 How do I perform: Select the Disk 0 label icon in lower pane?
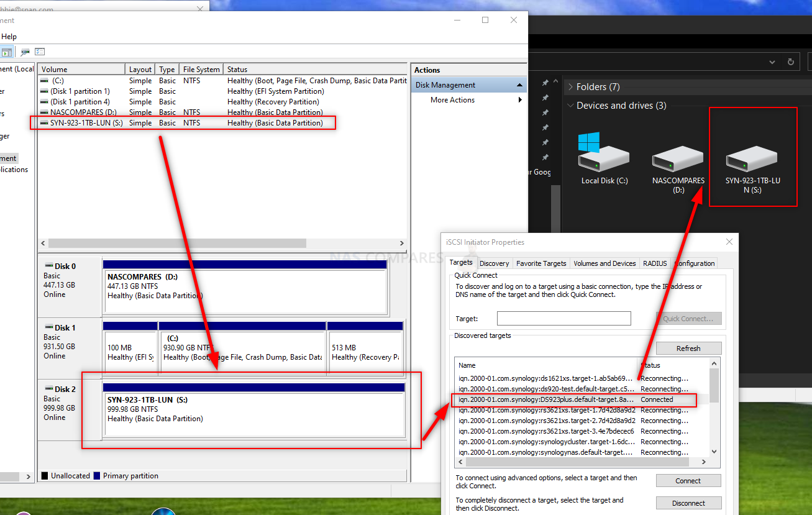click(x=48, y=266)
